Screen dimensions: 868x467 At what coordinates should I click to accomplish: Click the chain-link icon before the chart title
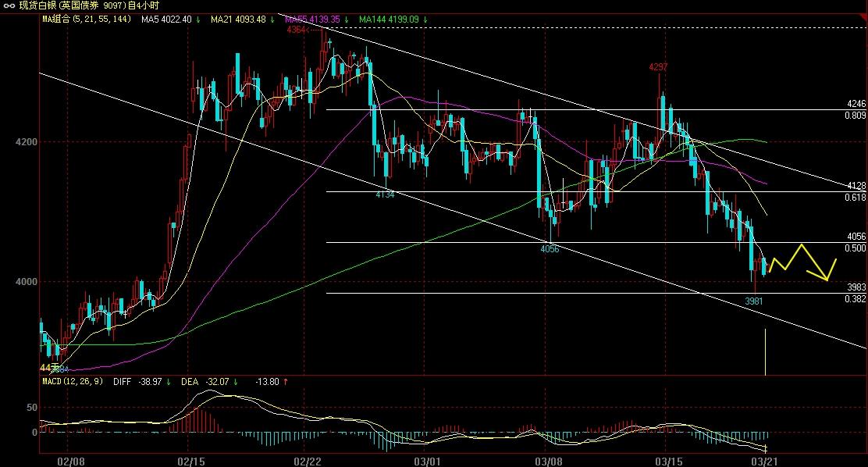(x=8, y=5)
